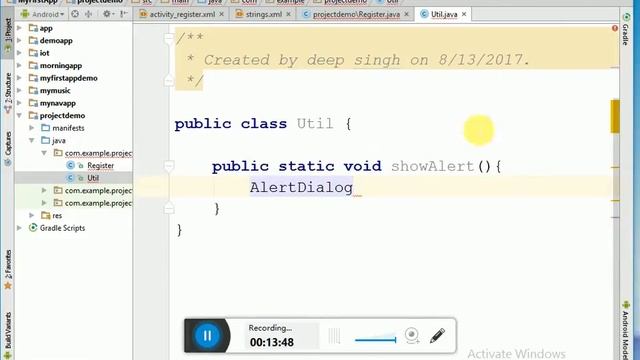
Task: Close the Util.java tab
Action: (x=464, y=14)
